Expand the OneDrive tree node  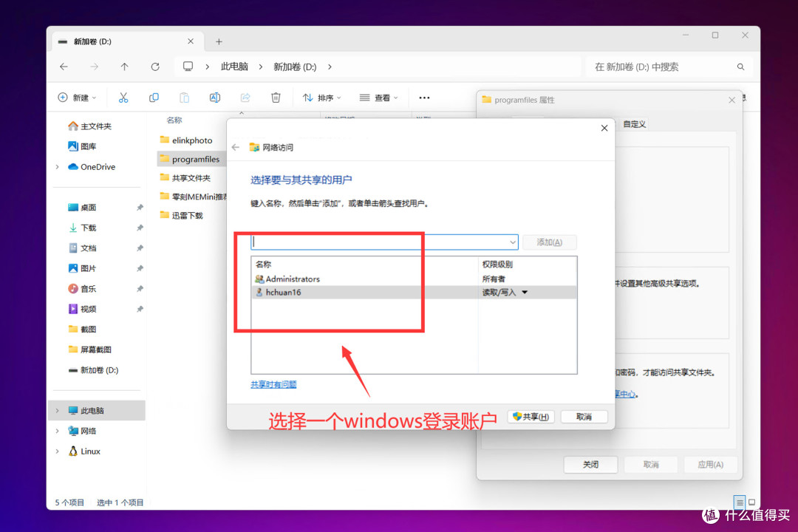point(58,167)
